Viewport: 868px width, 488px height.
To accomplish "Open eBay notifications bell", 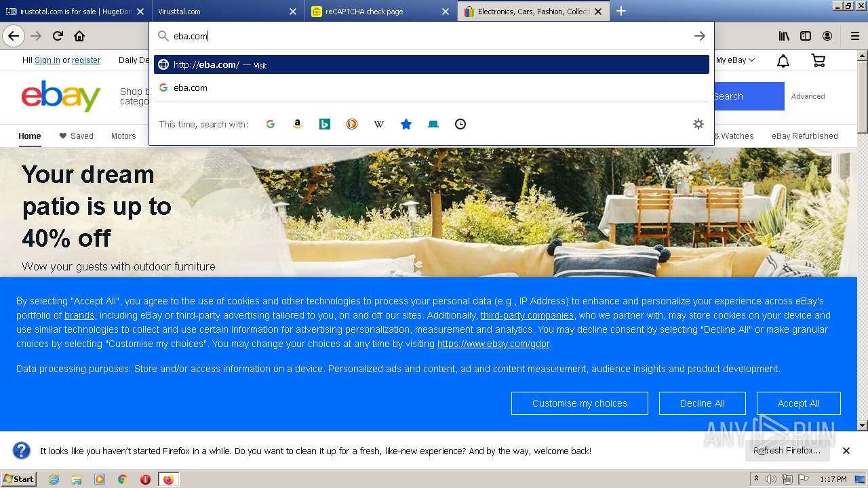I will pos(783,61).
